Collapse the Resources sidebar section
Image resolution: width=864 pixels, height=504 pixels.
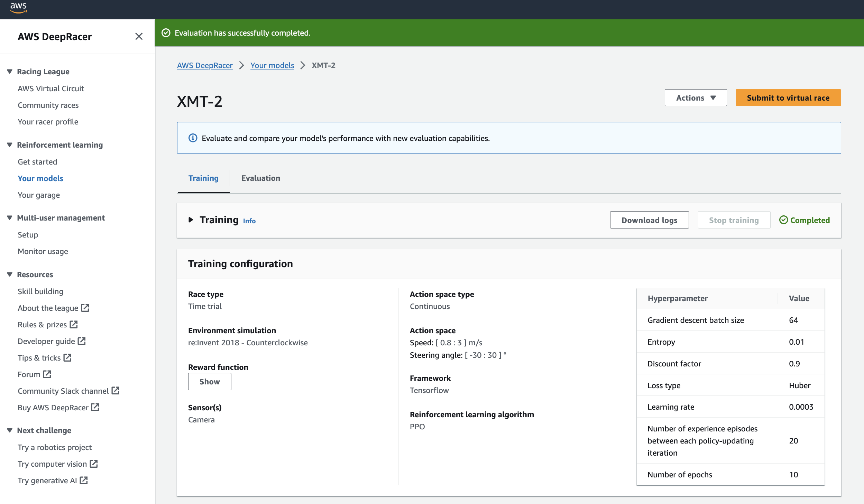tap(10, 274)
